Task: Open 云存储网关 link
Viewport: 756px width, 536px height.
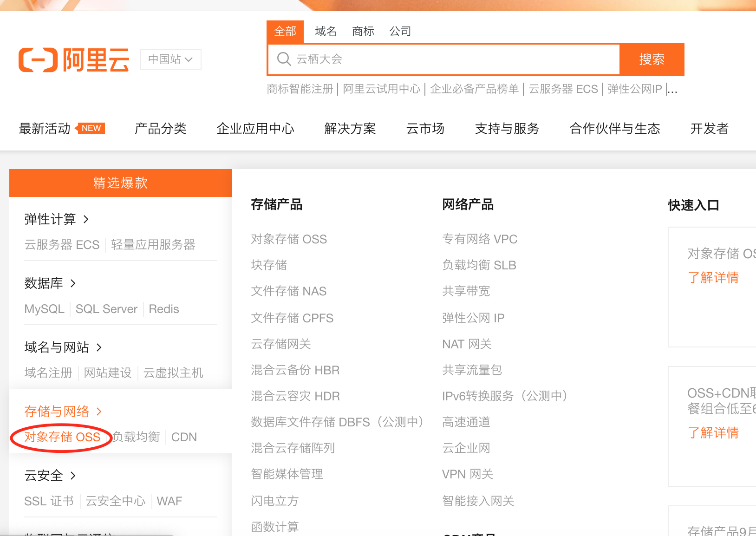Action: 281,344
